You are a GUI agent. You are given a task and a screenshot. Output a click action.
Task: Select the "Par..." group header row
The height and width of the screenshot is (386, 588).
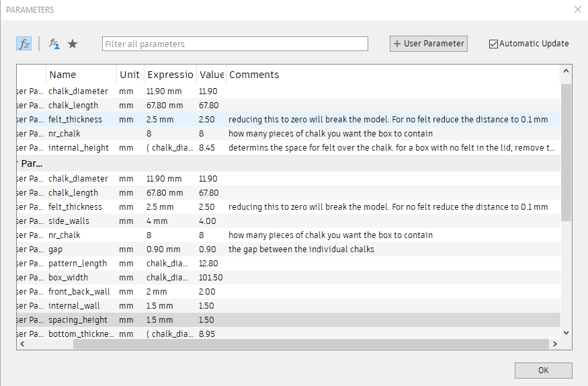coord(288,163)
